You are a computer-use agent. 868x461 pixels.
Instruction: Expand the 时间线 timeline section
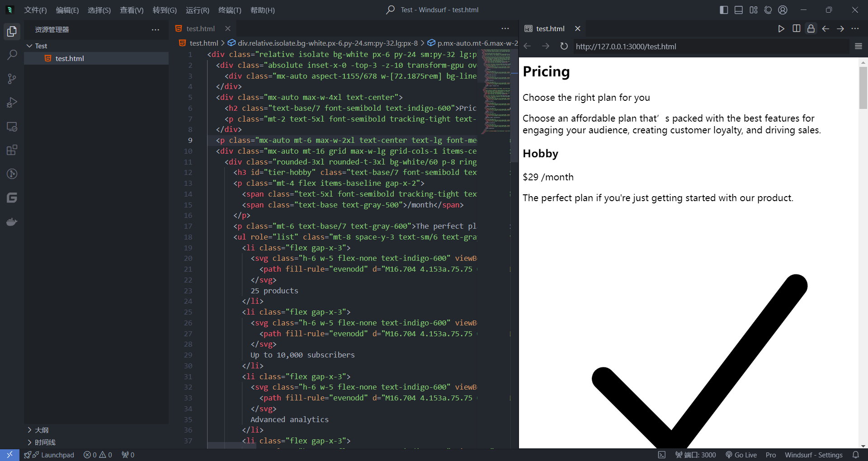[x=30, y=442]
